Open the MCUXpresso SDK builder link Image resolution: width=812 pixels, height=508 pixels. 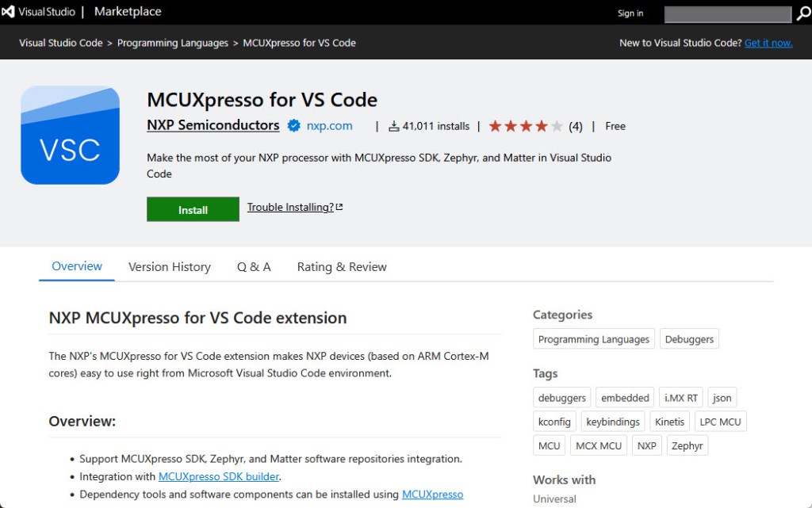click(x=219, y=476)
